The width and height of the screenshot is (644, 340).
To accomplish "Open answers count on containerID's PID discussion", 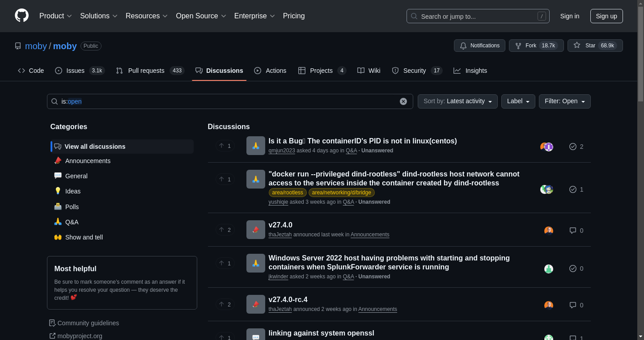I will pyautogui.click(x=576, y=147).
